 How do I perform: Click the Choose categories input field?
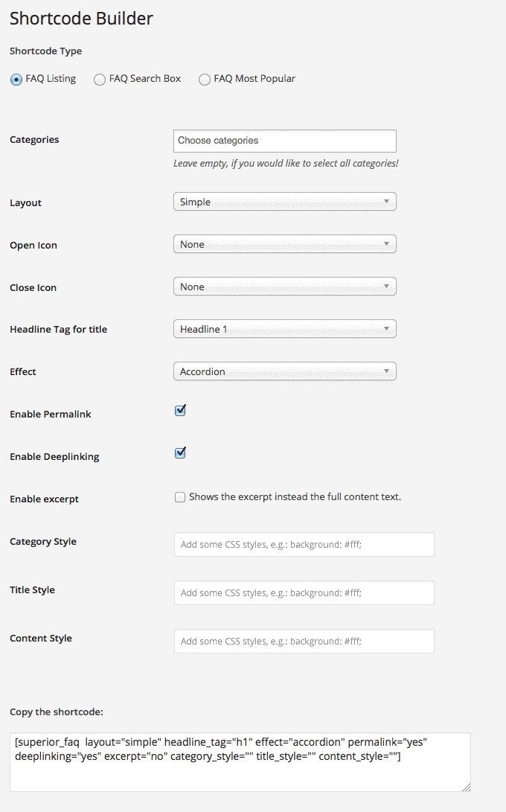click(x=284, y=141)
